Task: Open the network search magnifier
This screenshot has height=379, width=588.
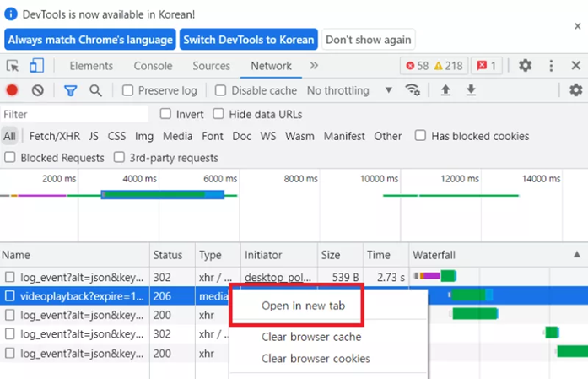Action: click(95, 90)
